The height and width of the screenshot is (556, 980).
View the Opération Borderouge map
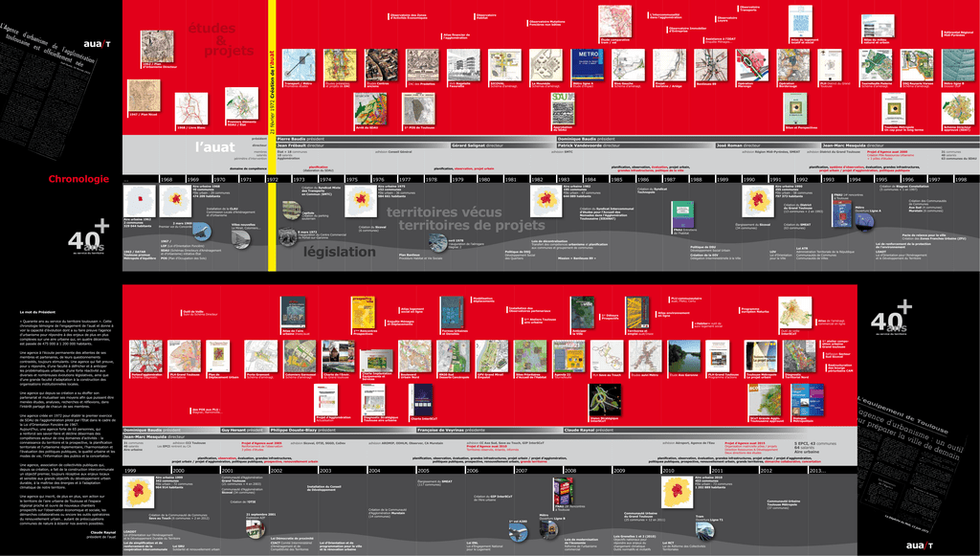coord(793,65)
